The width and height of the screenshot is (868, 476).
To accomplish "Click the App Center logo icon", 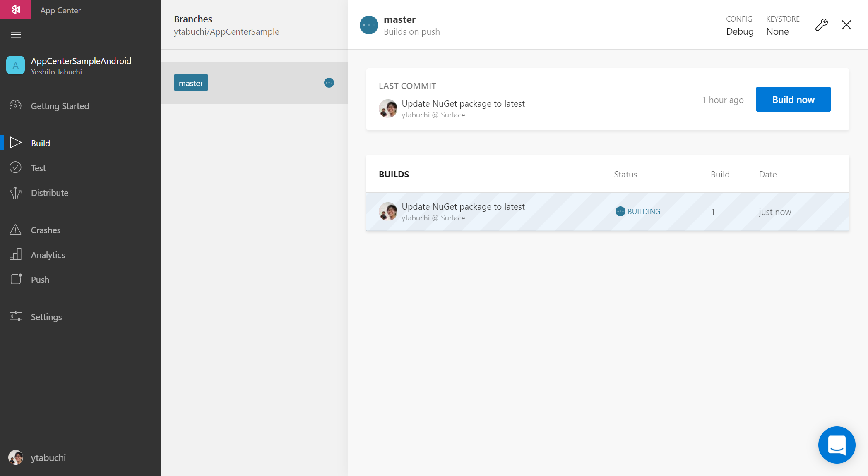I will point(16,9).
